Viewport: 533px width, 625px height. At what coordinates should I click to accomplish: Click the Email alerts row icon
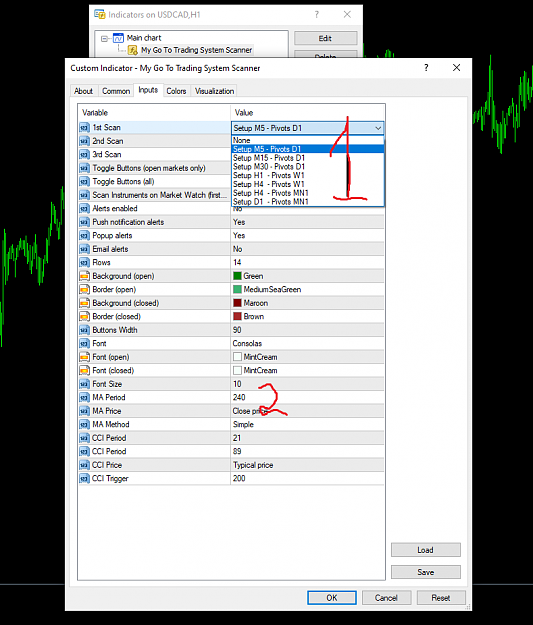click(84, 249)
